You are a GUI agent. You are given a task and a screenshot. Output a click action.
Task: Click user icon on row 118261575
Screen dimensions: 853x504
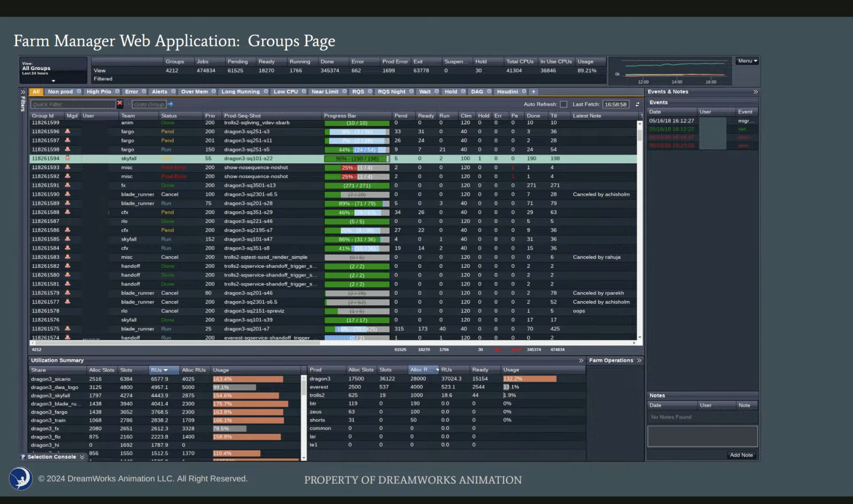point(68,329)
